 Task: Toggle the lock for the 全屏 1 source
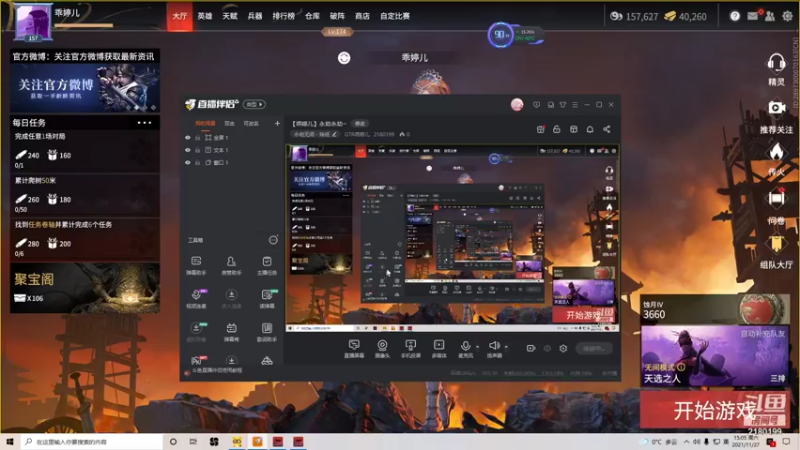coord(197,138)
